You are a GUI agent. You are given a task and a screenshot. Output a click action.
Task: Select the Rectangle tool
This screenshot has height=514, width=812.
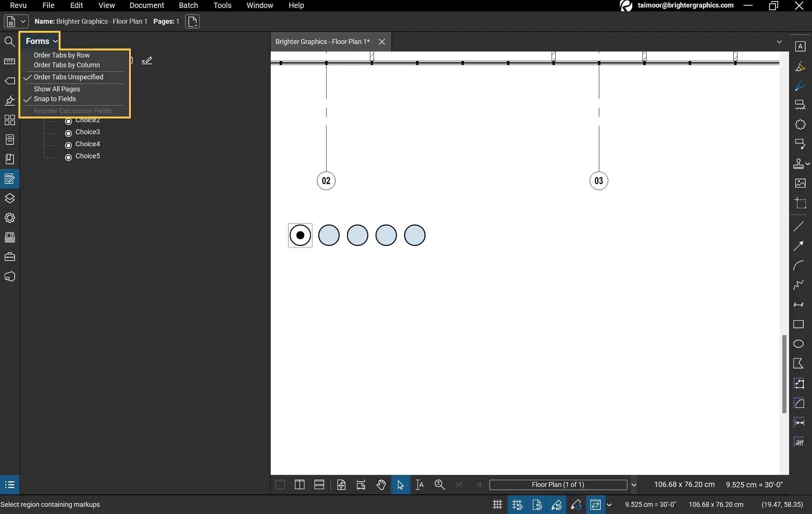click(798, 324)
